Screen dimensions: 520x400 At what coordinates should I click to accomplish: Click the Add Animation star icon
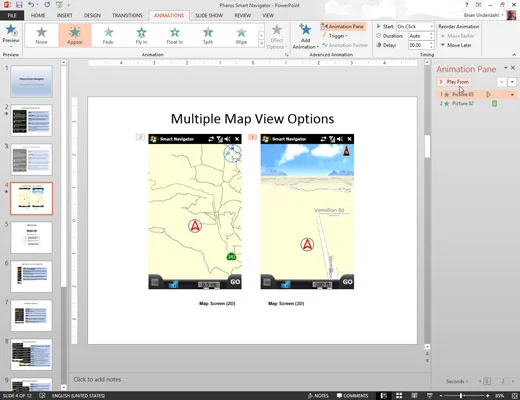(x=305, y=30)
